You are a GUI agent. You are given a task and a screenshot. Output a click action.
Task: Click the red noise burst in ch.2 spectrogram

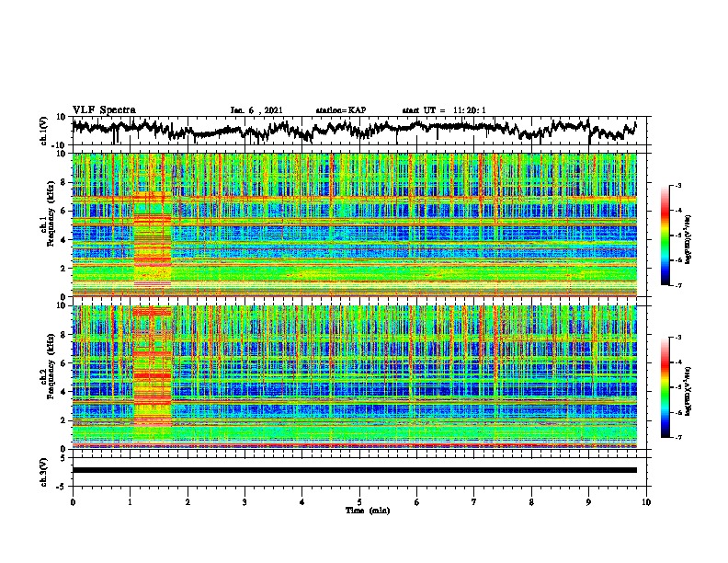[153, 365]
